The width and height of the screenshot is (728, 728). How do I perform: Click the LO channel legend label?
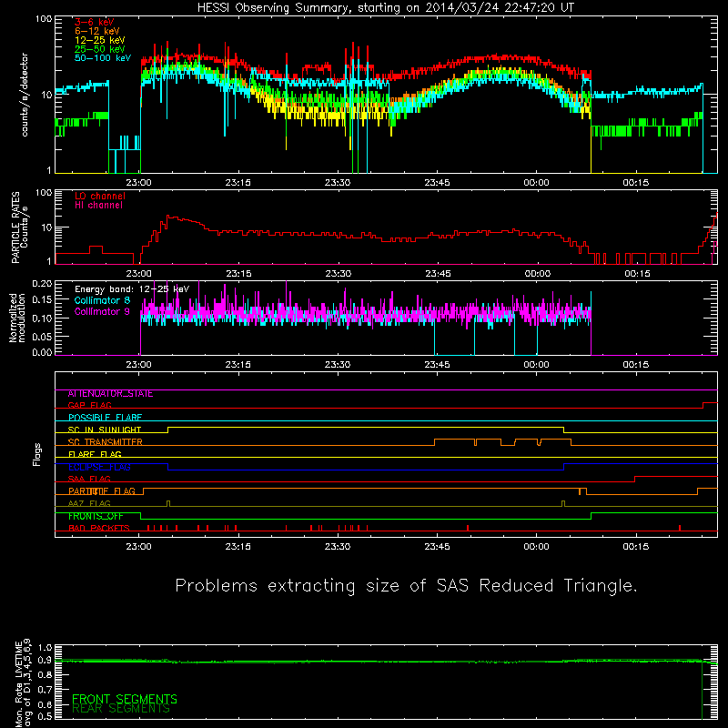(x=100, y=196)
